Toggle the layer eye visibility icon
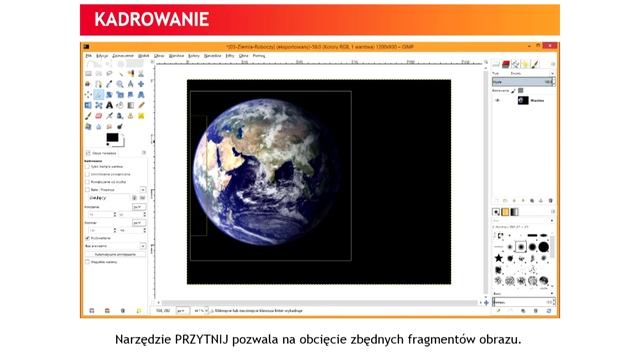The width and height of the screenshot is (640, 360). point(497,100)
